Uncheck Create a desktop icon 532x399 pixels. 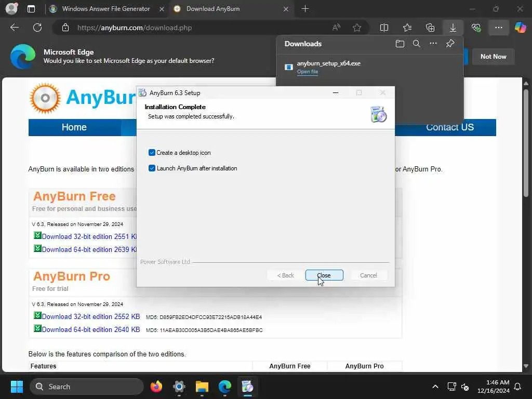click(152, 153)
